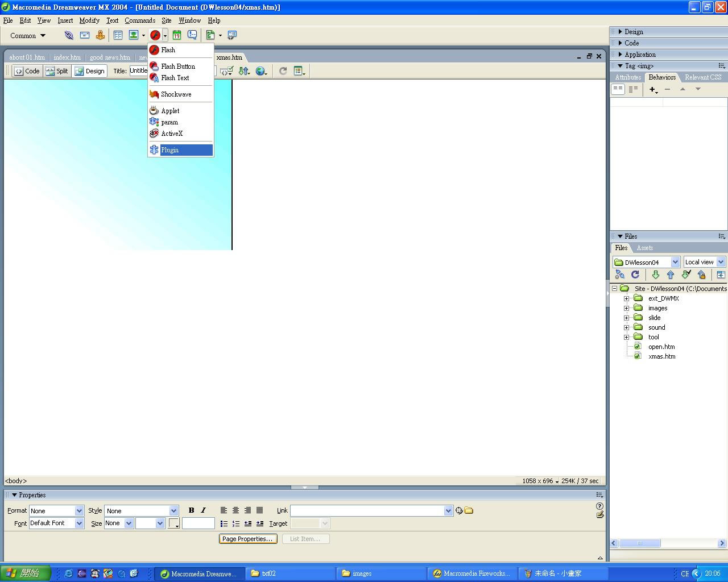
Task: Show set events view in Behaviors
Action: 618,89
